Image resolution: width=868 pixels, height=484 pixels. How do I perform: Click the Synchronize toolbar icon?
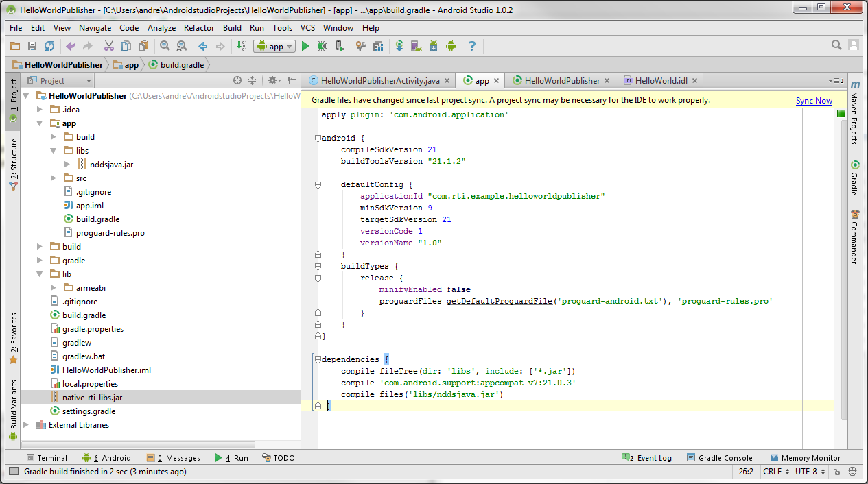coord(49,46)
